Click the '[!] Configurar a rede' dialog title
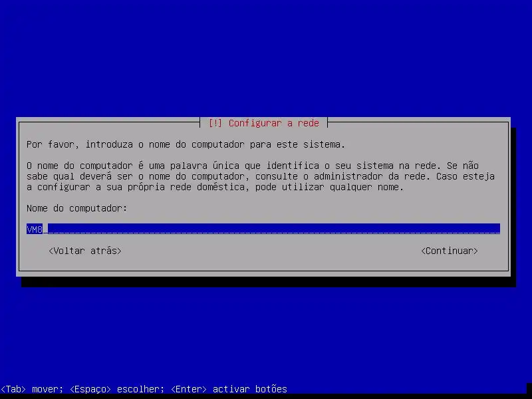Viewport: 532px width, 399px height. click(263, 123)
